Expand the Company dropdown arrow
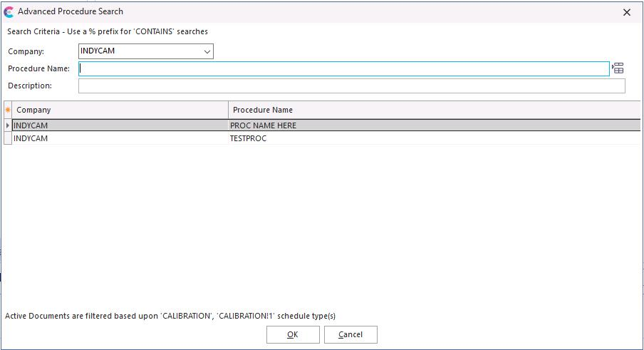644x350 pixels. click(207, 51)
